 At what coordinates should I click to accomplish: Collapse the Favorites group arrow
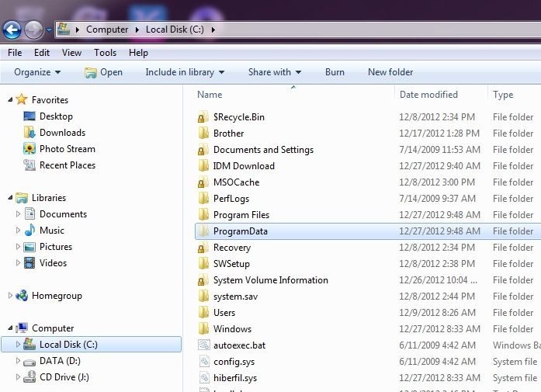pos(10,99)
